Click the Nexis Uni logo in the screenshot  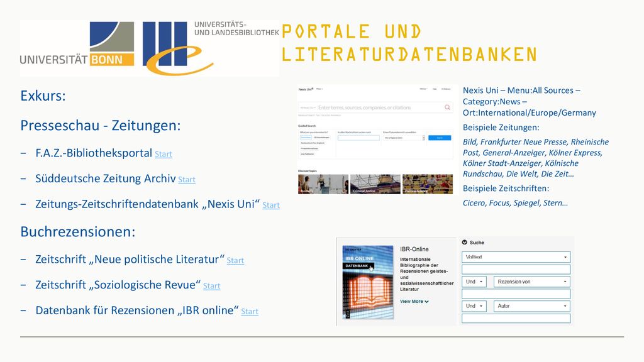pos(306,89)
